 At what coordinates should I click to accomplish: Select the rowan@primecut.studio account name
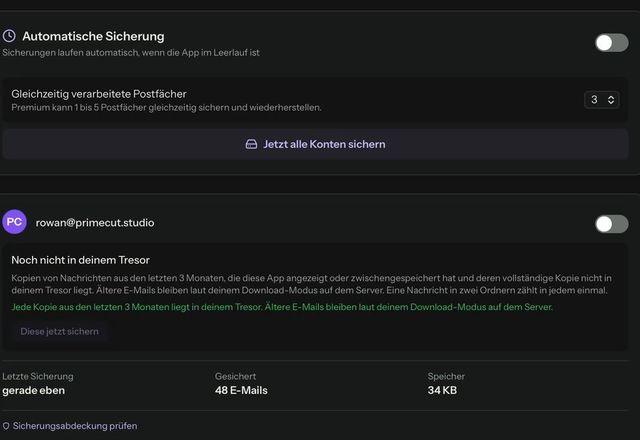tap(95, 222)
